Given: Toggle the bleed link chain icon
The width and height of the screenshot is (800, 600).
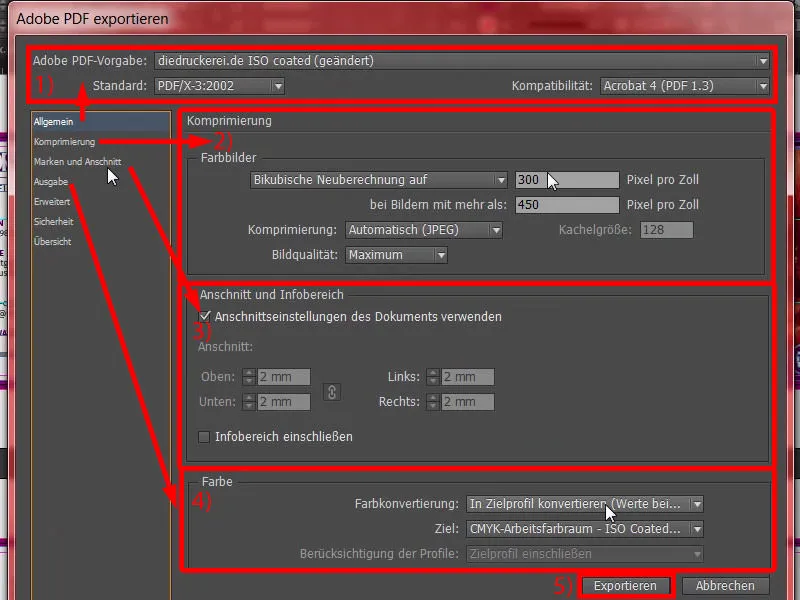Looking at the screenshot, I should point(332,392).
